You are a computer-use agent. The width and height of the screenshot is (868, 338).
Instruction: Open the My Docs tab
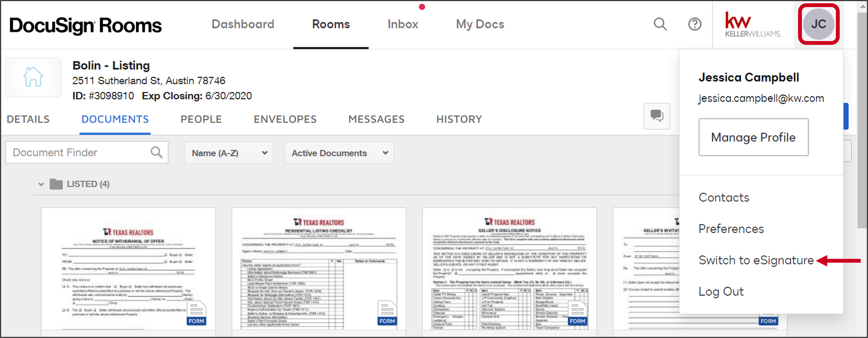[480, 24]
